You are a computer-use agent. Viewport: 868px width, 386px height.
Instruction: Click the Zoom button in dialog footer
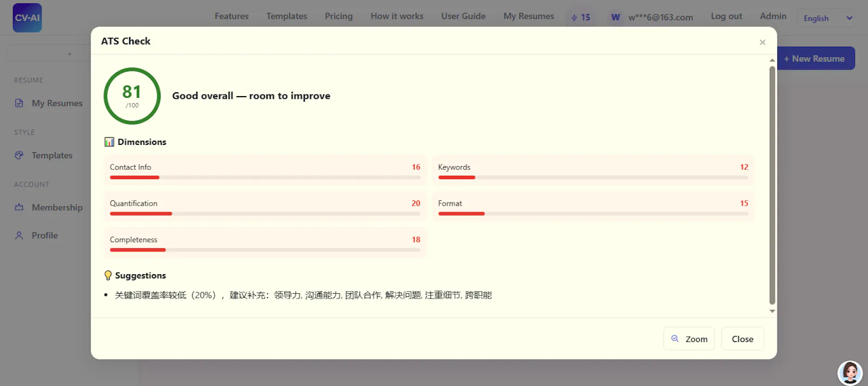689,339
